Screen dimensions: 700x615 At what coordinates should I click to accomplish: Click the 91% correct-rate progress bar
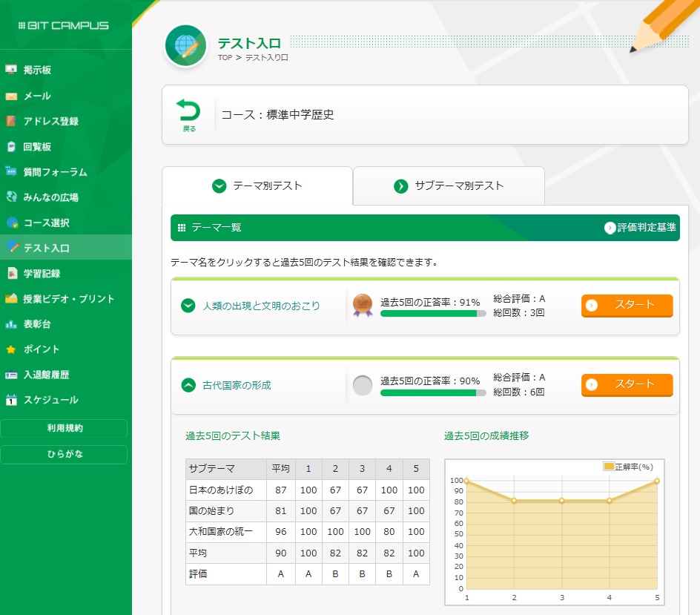(x=432, y=314)
